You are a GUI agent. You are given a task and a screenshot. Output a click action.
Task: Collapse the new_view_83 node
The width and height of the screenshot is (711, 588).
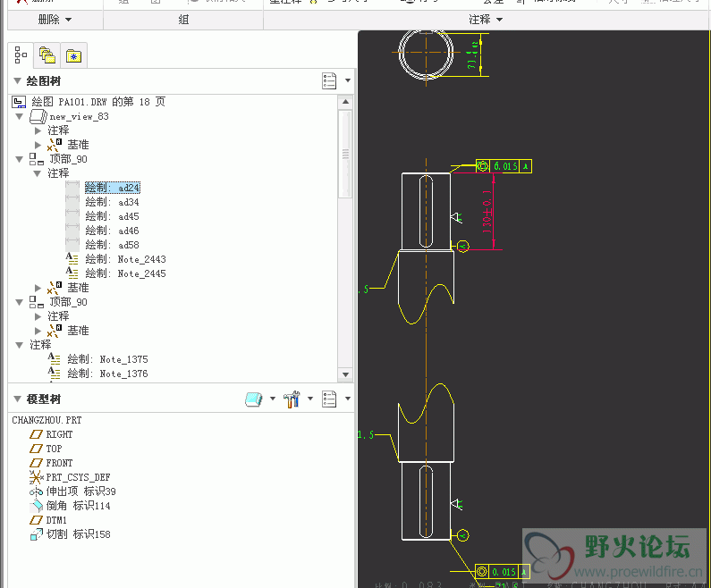point(19,116)
